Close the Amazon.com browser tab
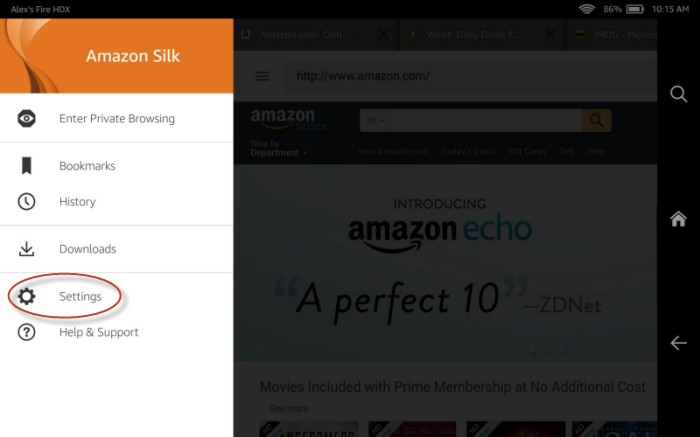This screenshot has height=437, width=700. (383, 35)
